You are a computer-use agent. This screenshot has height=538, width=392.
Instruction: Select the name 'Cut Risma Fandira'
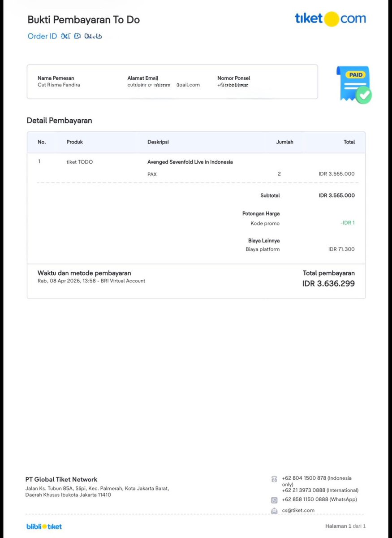coord(59,85)
